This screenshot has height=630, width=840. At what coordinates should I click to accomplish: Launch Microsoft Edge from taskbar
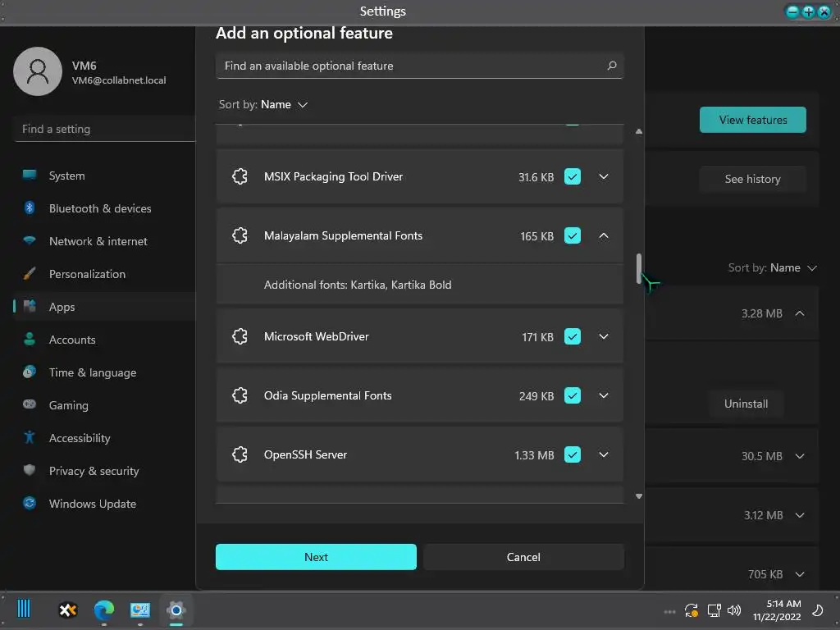pyautogui.click(x=104, y=609)
